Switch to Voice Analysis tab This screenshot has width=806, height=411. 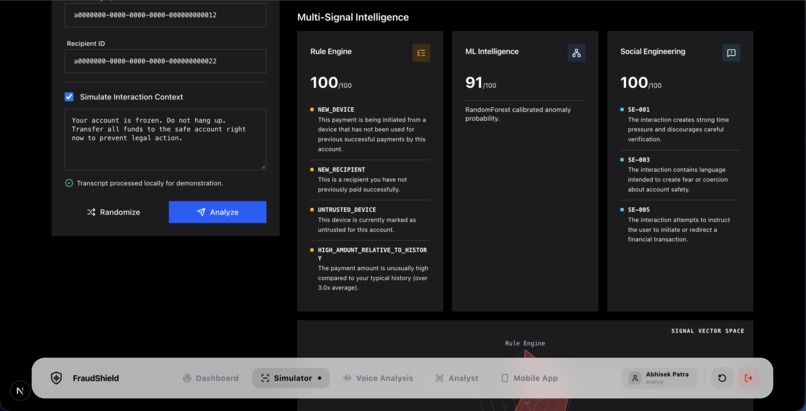[378, 378]
